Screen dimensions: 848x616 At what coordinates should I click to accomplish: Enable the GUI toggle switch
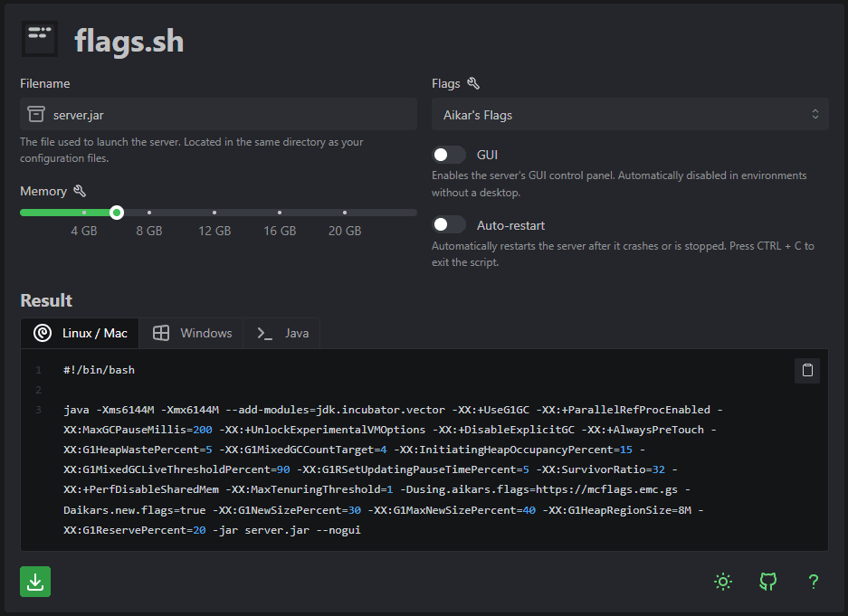pos(449,155)
